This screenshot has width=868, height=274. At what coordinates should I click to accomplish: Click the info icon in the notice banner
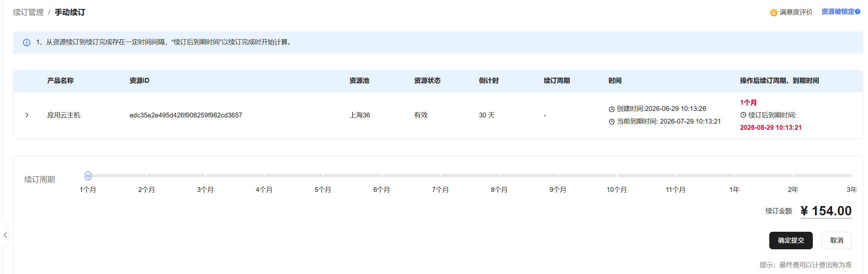click(x=26, y=43)
